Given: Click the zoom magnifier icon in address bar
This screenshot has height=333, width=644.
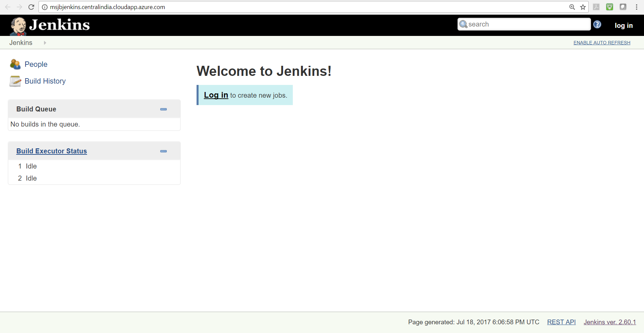Looking at the screenshot, I should [572, 7].
